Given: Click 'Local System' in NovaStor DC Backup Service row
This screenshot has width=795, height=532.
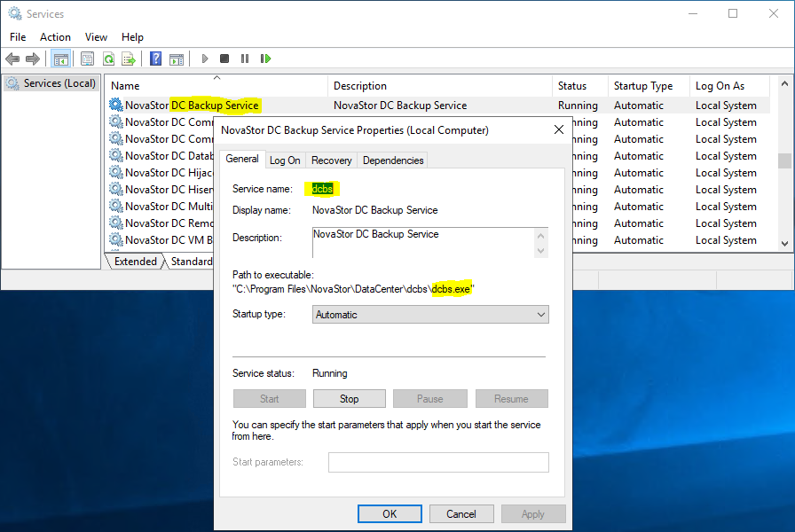Looking at the screenshot, I should (726, 106).
